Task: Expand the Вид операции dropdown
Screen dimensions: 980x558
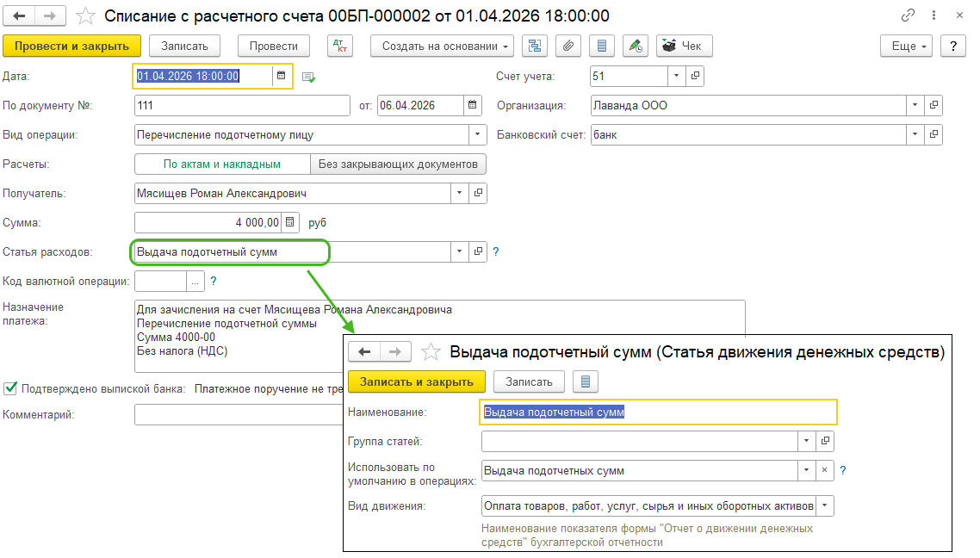Action: click(x=477, y=134)
